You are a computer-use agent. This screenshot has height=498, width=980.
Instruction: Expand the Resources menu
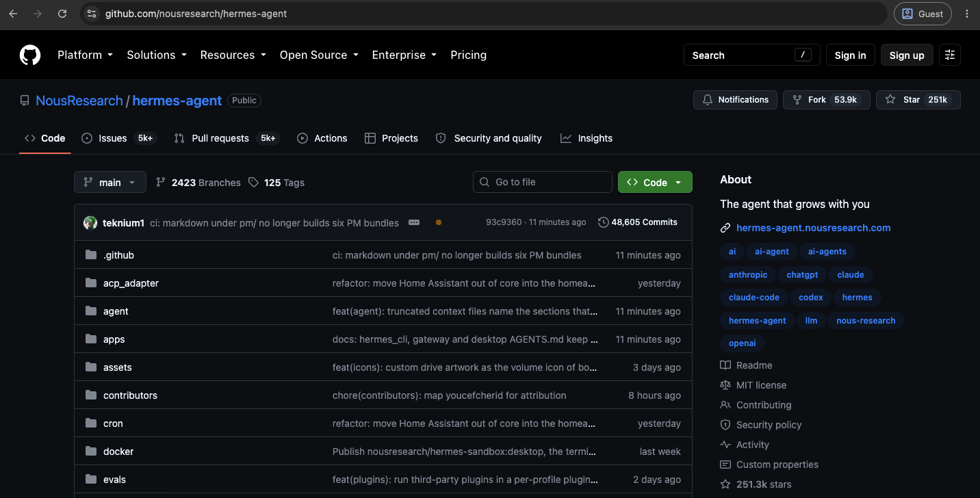pyautogui.click(x=233, y=55)
